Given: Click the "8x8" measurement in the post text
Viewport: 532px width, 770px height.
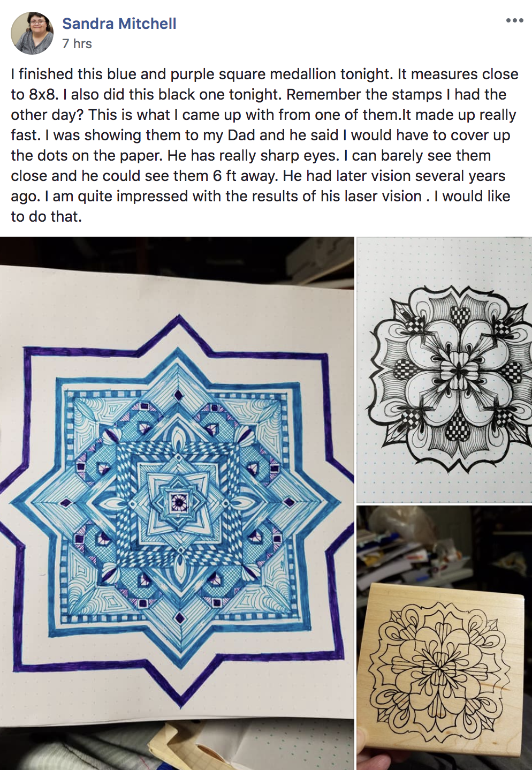Looking at the screenshot, I should pyautogui.click(x=43, y=95).
